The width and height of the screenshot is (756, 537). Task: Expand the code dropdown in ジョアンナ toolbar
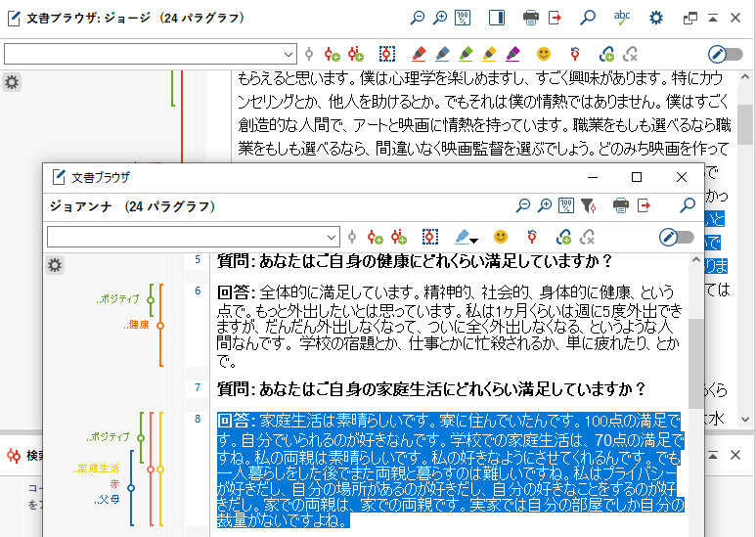[x=332, y=237]
